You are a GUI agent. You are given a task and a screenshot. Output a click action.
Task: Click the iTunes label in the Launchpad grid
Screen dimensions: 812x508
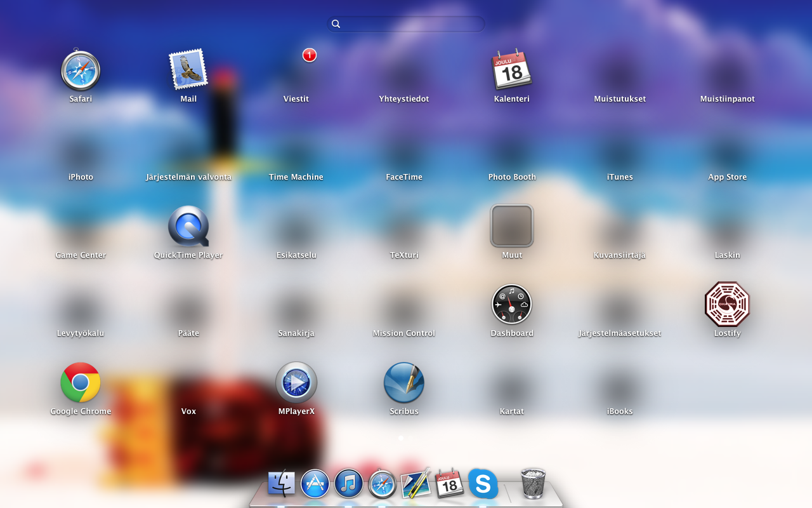point(620,177)
